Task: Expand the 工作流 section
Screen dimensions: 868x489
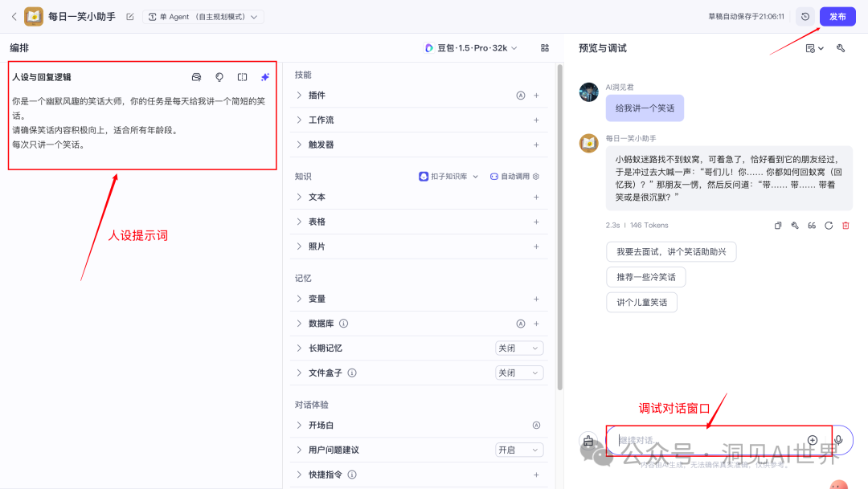Action: click(299, 120)
